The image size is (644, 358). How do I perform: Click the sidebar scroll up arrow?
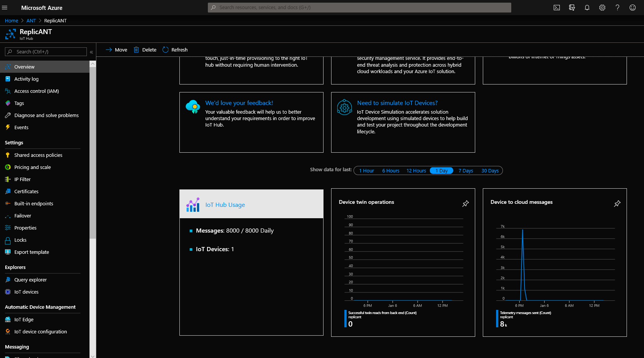(x=93, y=64)
